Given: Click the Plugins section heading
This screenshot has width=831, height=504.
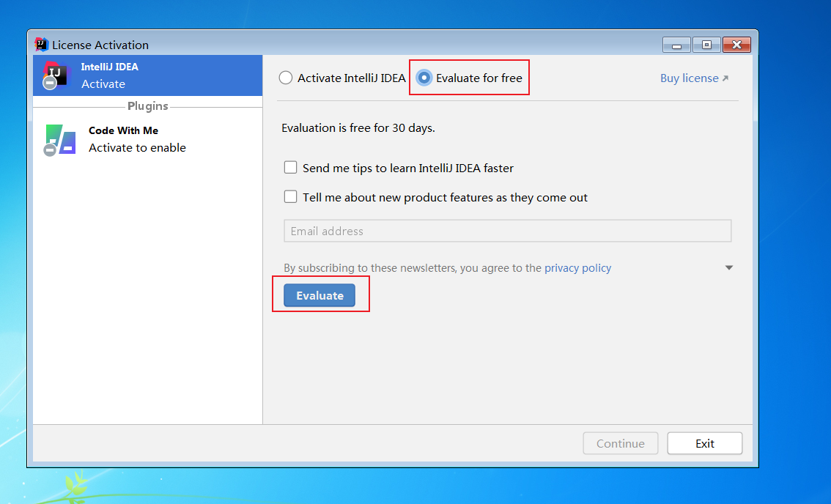Looking at the screenshot, I should 147,106.
